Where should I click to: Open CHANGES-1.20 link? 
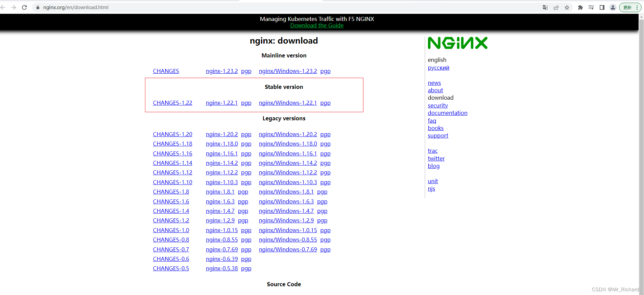172,134
